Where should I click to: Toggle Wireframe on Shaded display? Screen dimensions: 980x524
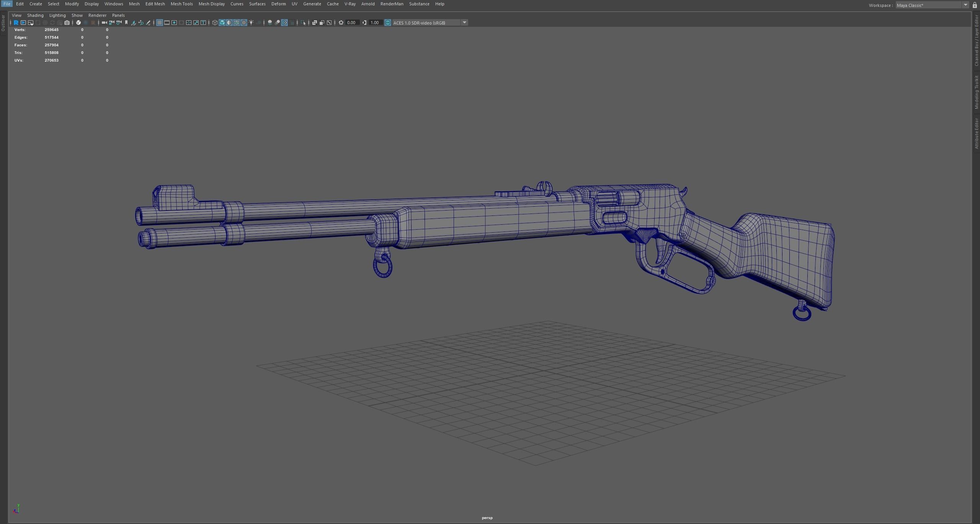point(237,23)
